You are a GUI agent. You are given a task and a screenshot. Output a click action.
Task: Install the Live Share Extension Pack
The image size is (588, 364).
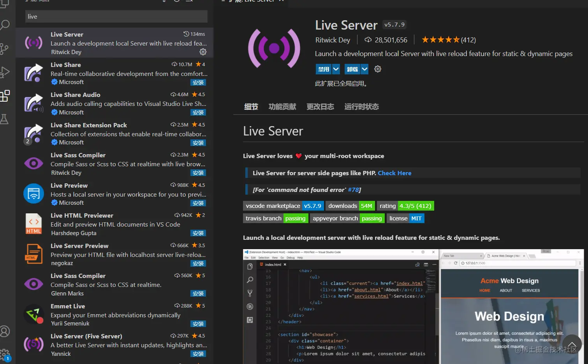pyautogui.click(x=198, y=143)
